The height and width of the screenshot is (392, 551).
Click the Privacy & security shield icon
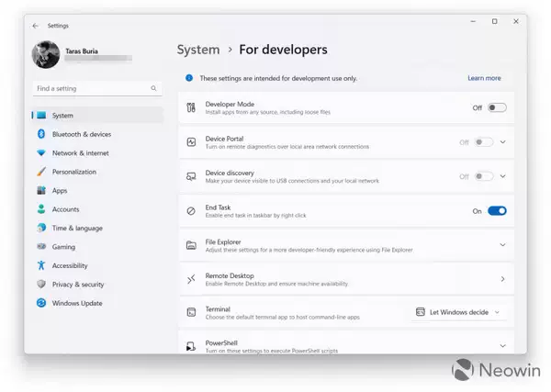tap(41, 284)
